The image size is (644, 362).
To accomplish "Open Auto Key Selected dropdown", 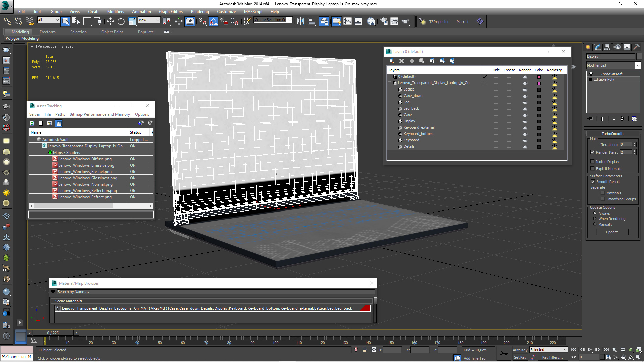I will pos(548,350).
